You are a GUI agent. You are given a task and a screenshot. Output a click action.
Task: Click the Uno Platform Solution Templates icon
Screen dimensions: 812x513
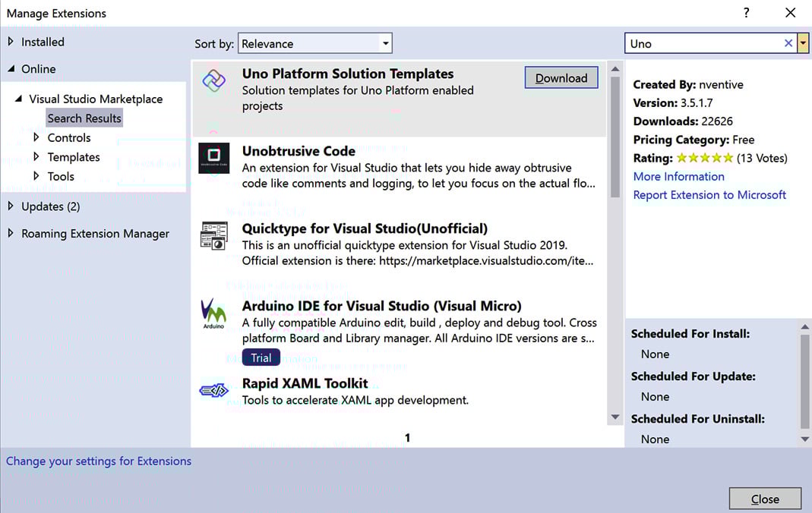214,80
